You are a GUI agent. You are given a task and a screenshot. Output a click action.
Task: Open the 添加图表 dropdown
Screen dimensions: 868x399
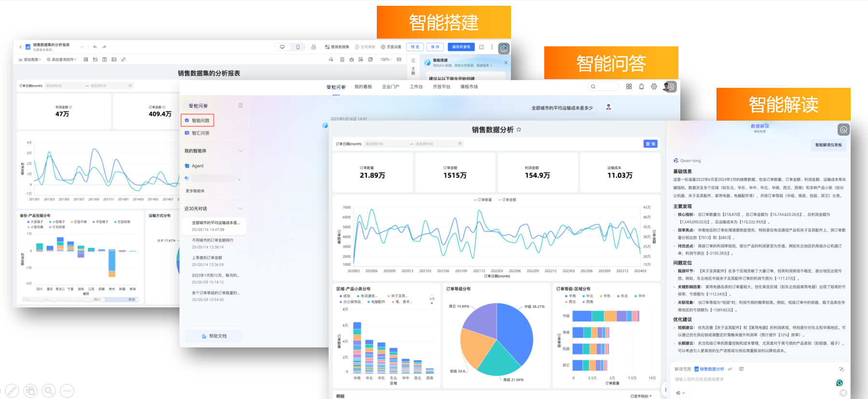(x=30, y=60)
